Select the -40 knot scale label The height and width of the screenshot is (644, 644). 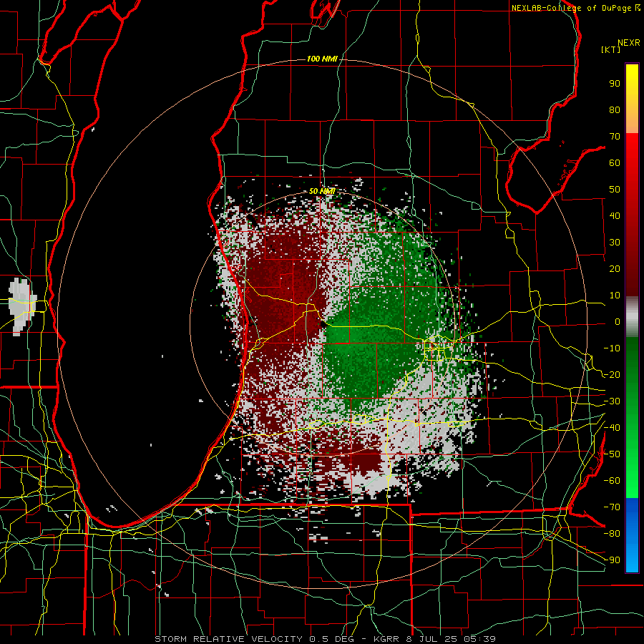[612, 428]
